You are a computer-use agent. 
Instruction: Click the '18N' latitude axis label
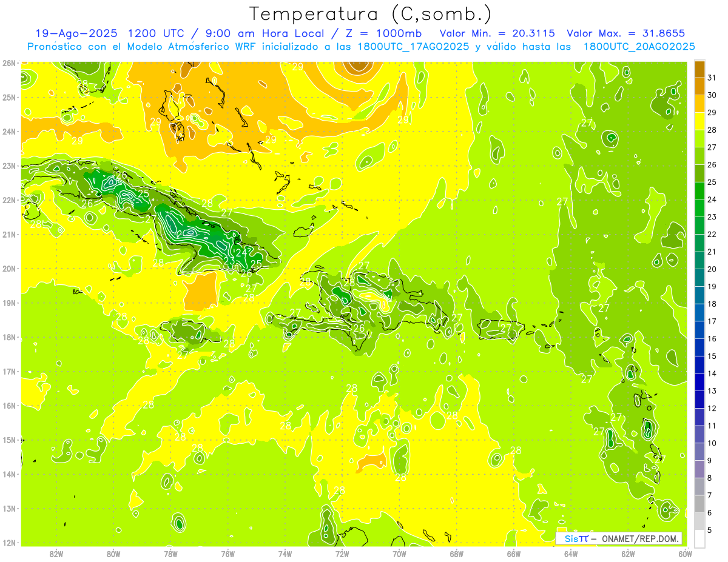pyautogui.click(x=9, y=337)
